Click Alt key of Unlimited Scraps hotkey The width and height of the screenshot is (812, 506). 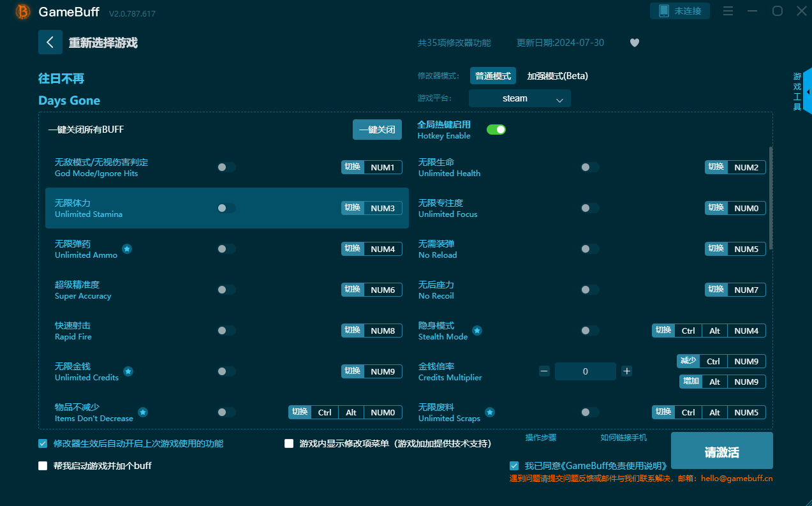714,412
